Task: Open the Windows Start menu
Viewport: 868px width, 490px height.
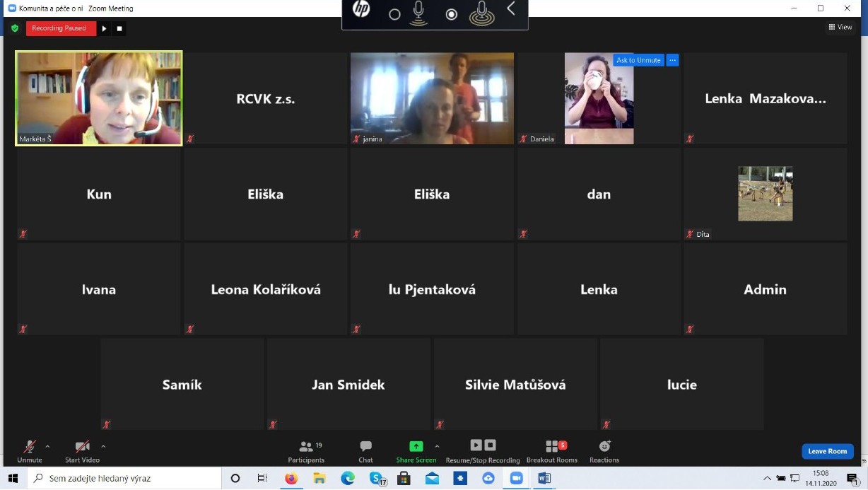Action: 13,478
